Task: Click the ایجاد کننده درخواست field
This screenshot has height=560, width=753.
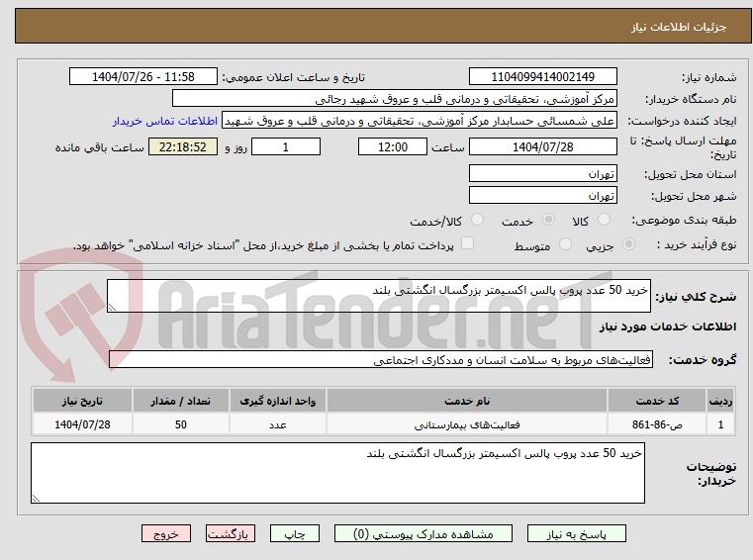Action: pos(420,121)
